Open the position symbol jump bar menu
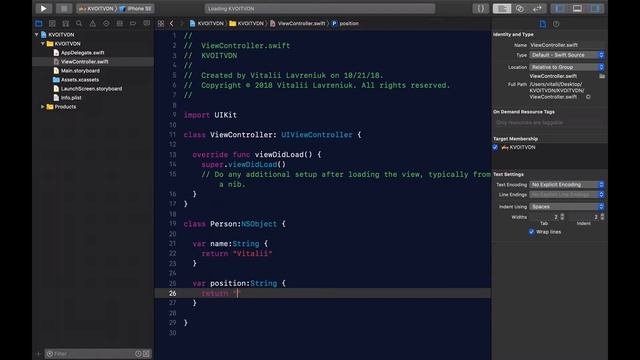The width and height of the screenshot is (640, 360). (345, 24)
